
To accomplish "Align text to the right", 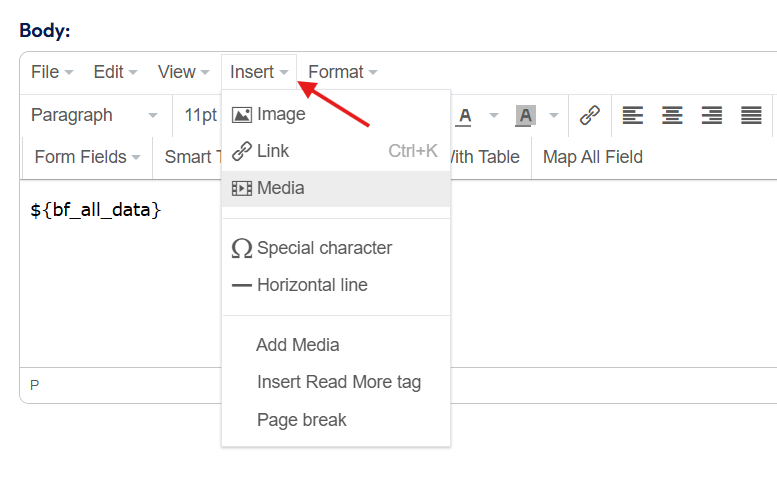I will point(712,115).
